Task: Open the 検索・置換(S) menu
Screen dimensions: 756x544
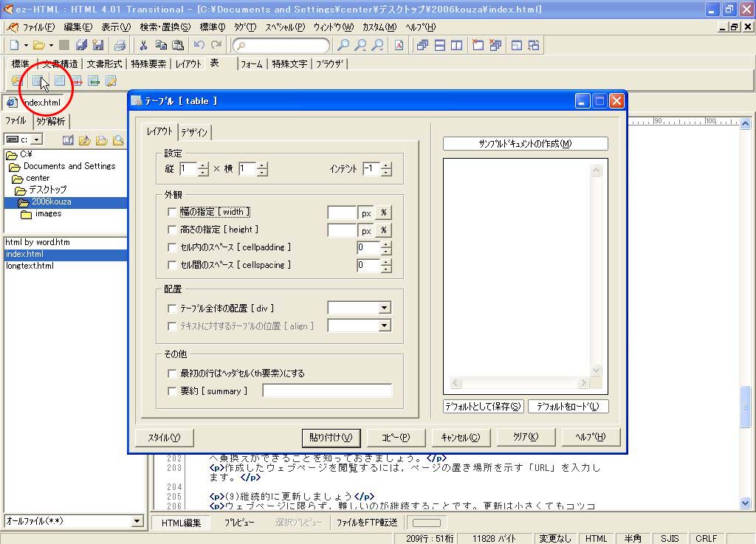Action: 165,27
